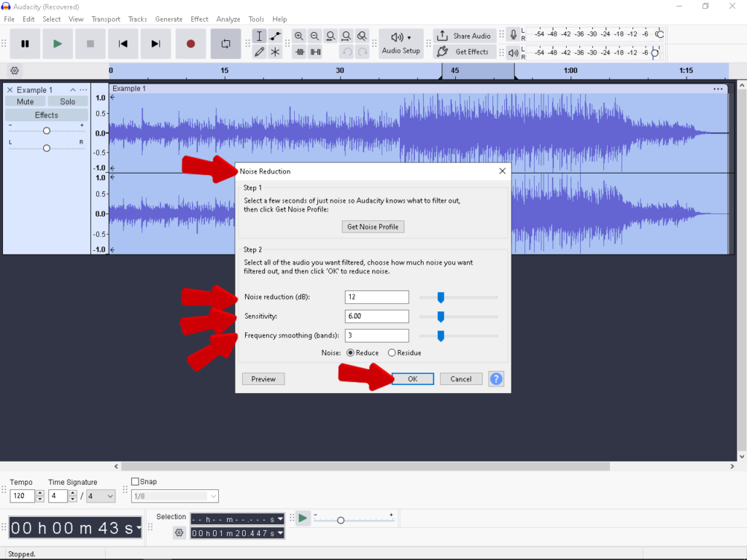Open the Noise Reduction help icon

(496, 379)
